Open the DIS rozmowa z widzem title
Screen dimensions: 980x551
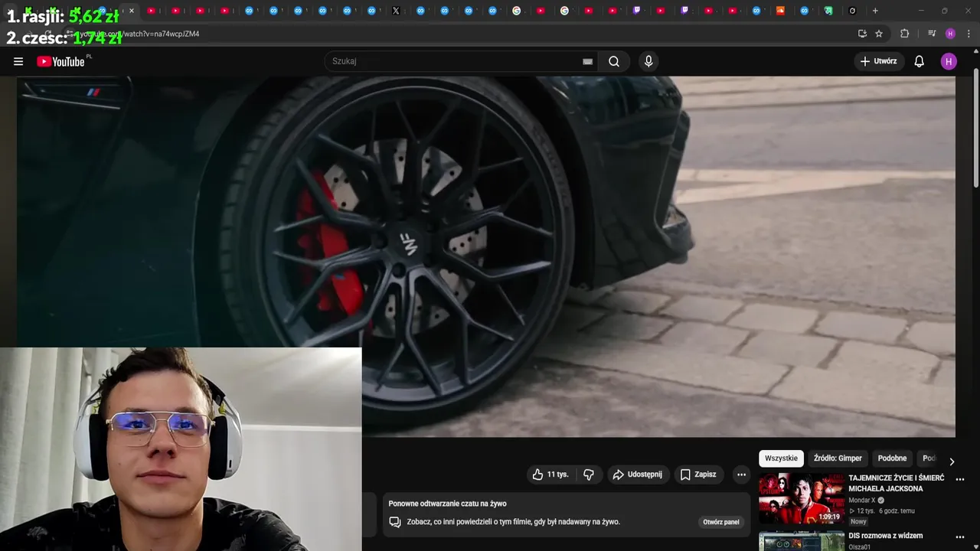[x=885, y=536]
